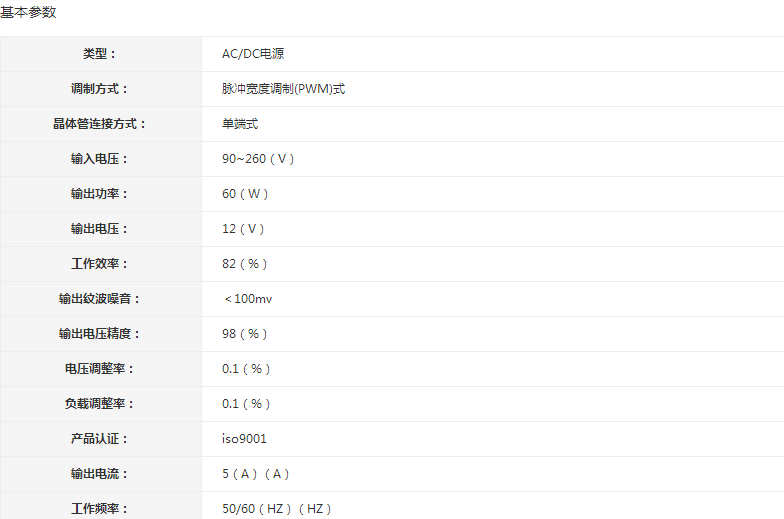Image resolution: width=784 pixels, height=519 pixels.
Task: Click the 输出电压精度 label
Action: pos(100,334)
